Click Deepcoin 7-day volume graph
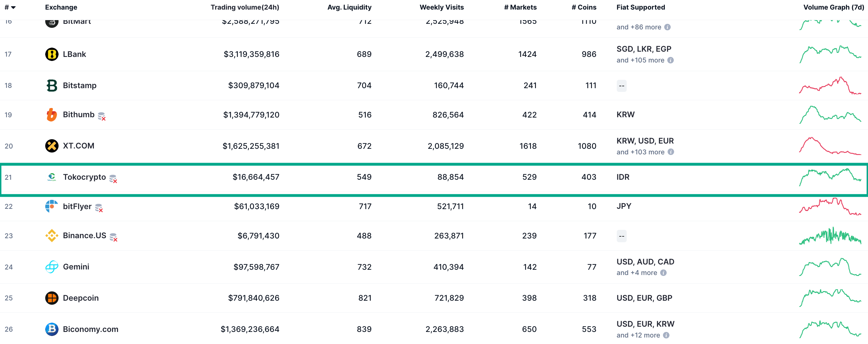This screenshot has width=868, height=344. point(830,298)
